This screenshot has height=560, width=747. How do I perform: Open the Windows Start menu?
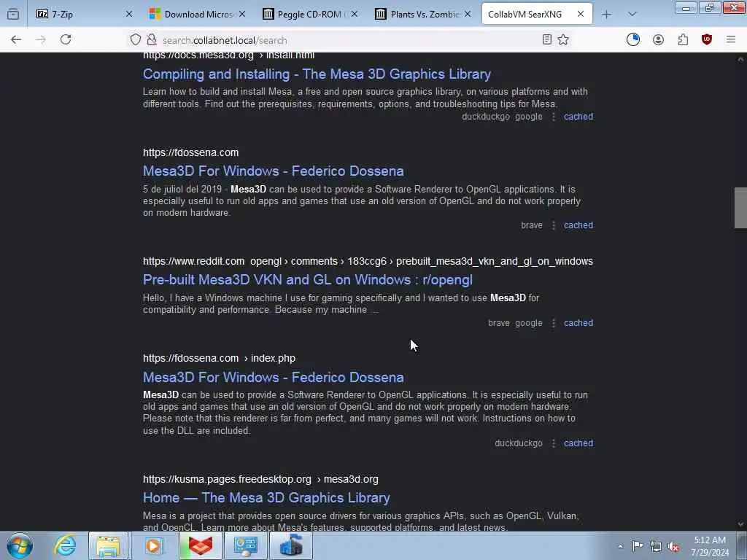[x=20, y=545]
